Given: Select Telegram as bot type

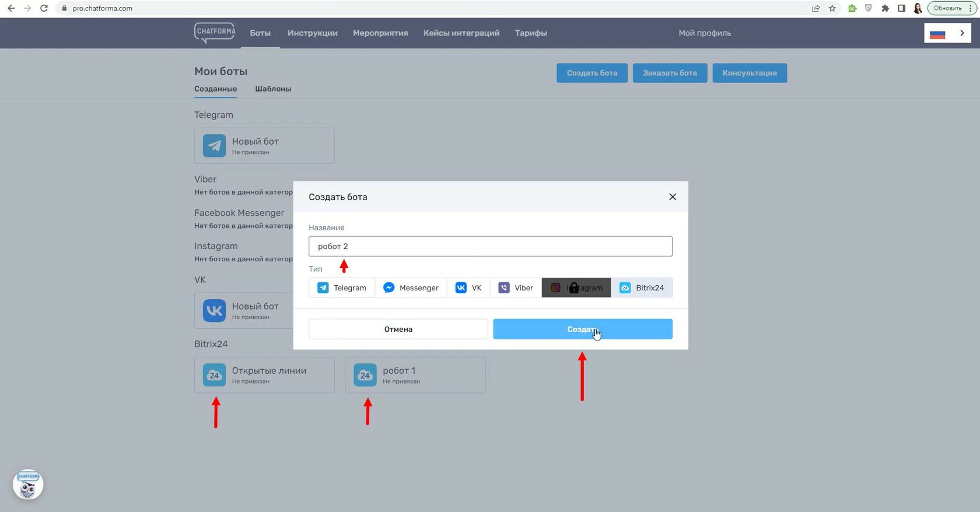Looking at the screenshot, I should click(x=342, y=287).
